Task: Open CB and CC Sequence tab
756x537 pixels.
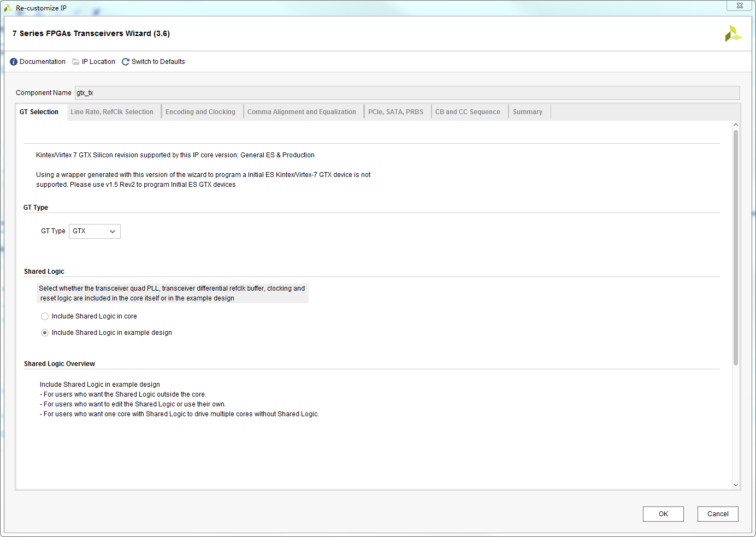Action: pyautogui.click(x=468, y=112)
